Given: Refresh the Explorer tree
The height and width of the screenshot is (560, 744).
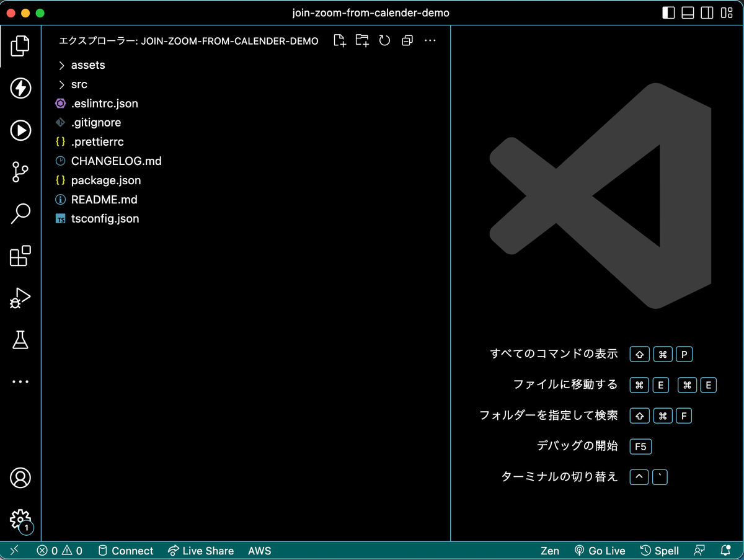Looking at the screenshot, I should tap(384, 40).
